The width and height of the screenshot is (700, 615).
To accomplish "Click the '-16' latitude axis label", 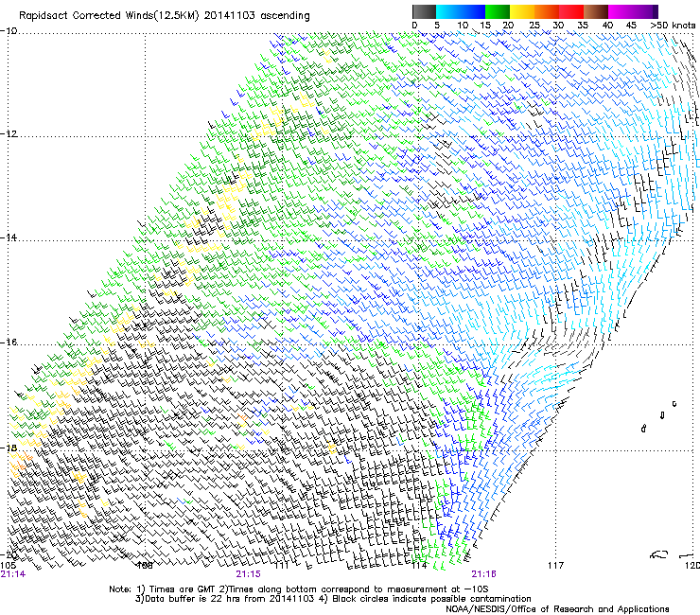I will (x=9, y=343).
